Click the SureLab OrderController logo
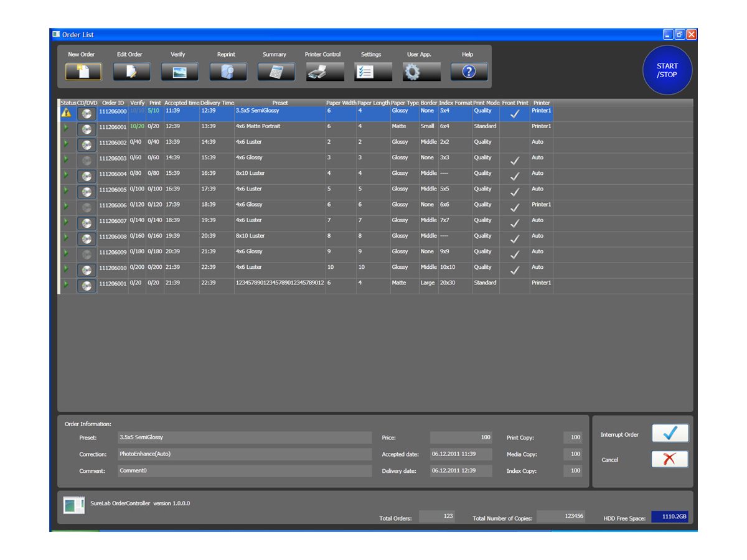This screenshot has height=560, width=747. (75, 506)
